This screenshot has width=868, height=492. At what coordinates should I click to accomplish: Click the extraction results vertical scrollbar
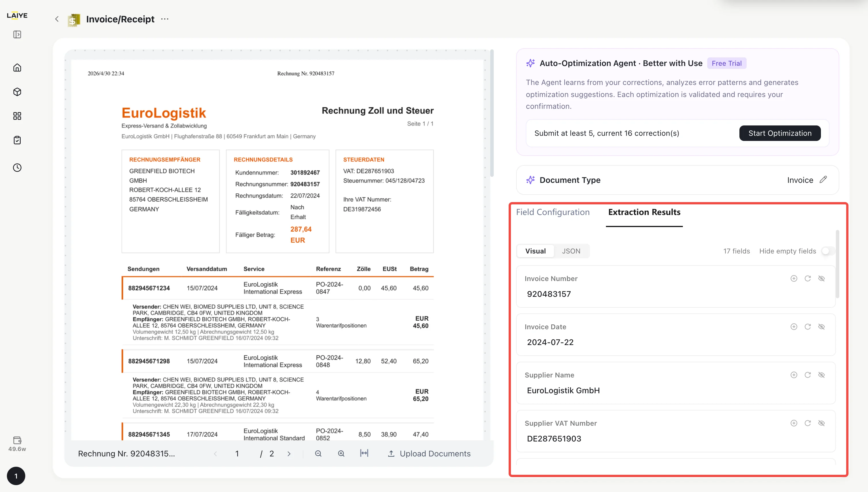[837, 264]
